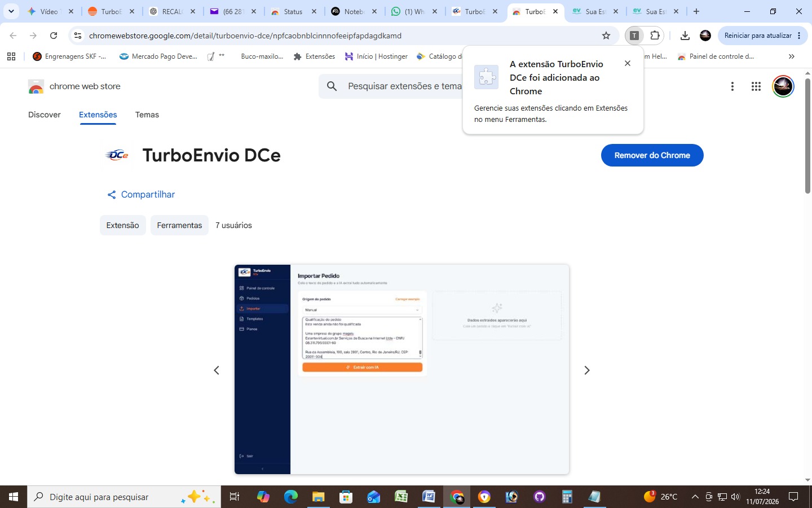Click the Importar Pedido screenshot thumbnail
Image resolution: width=812 pixels, height=508 pixels.
click(402, 369)
